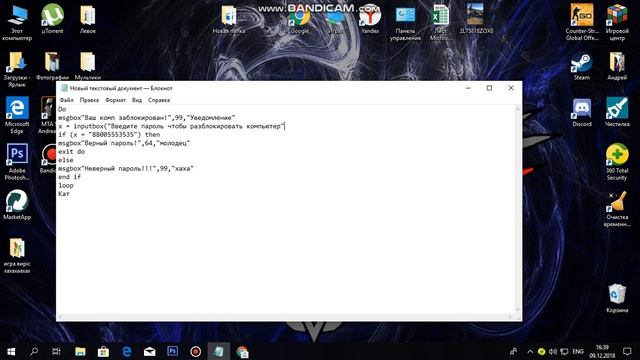Click the "else" line in Notepad
Image resolution: width=640 pixels, height=360 pixels.
[x=66, y=160]
